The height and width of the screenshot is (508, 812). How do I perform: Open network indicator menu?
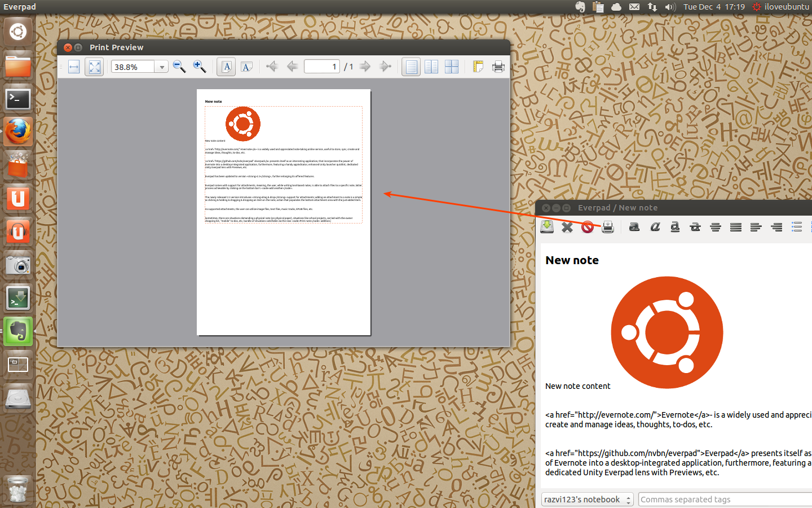point(652,7)
